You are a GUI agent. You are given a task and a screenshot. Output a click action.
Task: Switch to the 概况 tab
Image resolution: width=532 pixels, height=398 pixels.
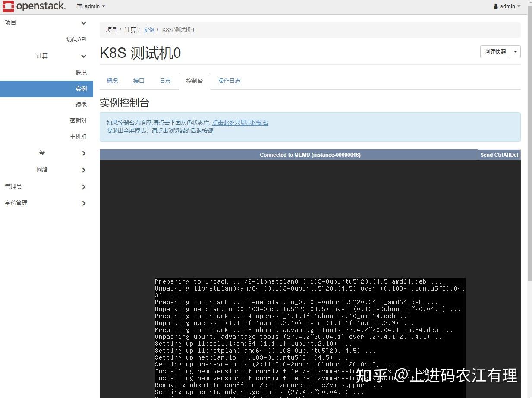tap(112, 81)
